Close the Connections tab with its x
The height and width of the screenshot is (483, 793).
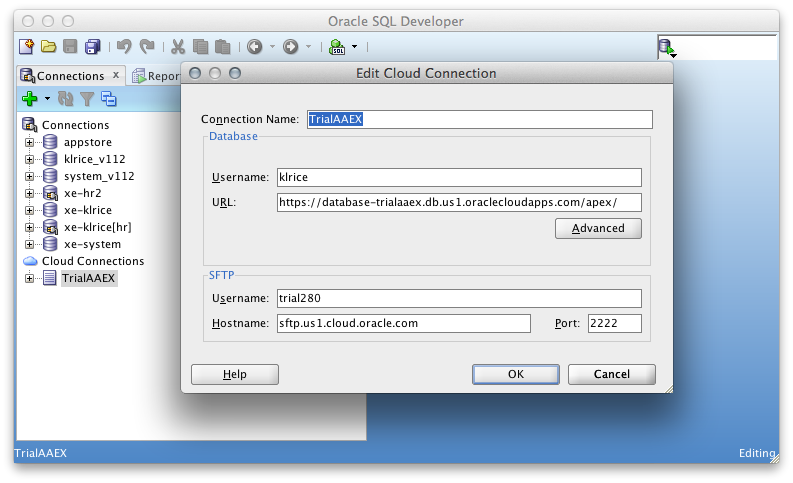pyautogui.click(x=116, y=75)
